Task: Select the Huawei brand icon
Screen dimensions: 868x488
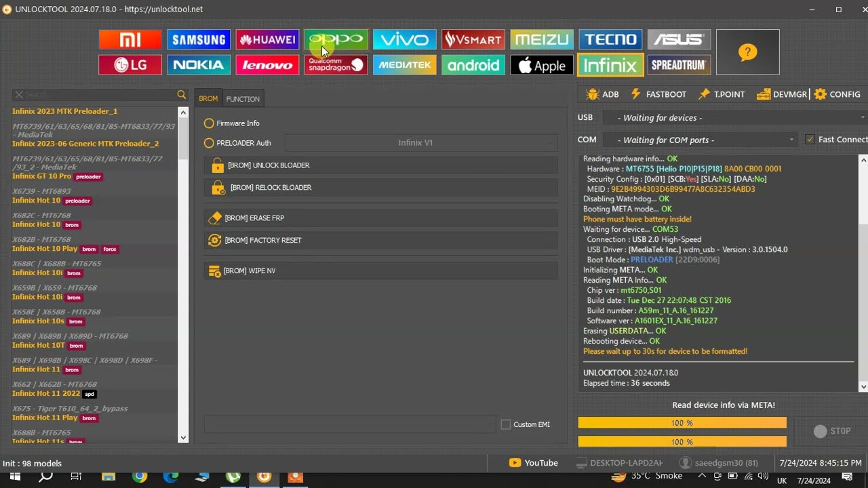Action: pos(267,39)
